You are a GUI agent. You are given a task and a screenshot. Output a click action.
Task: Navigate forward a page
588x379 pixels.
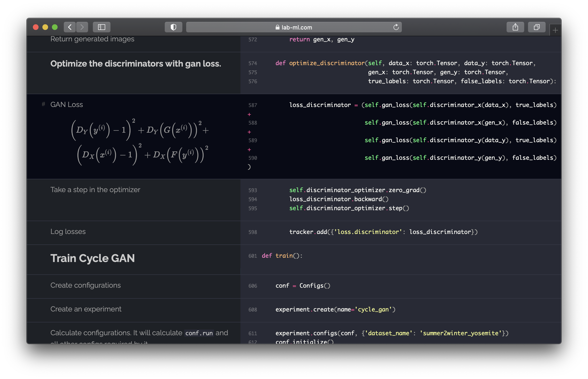[x=82, y=27]
